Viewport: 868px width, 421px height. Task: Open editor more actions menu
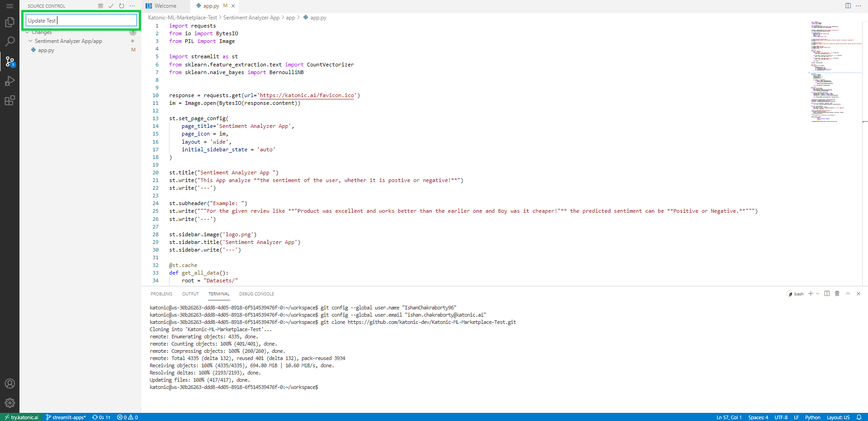pyautogui.click(x=859, y=6)
